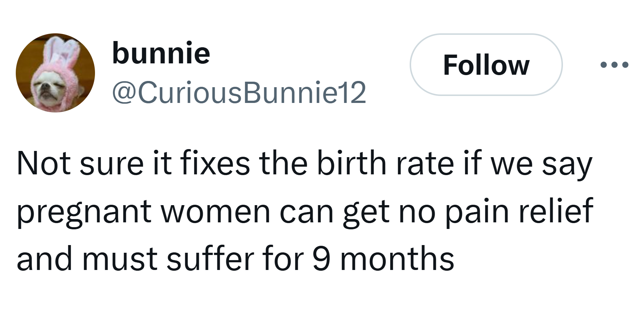Open the @CuriousBunnie12 handle link
Screen dimensions: 644x311
(239, 92)
